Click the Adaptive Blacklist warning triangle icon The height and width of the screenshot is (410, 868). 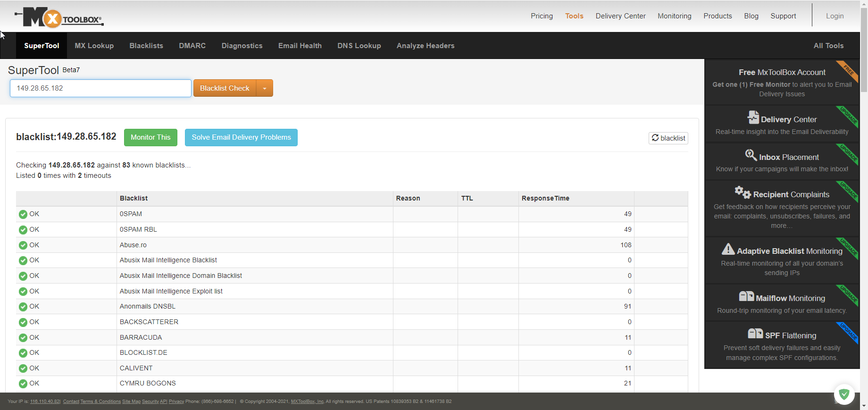point(728,249)
